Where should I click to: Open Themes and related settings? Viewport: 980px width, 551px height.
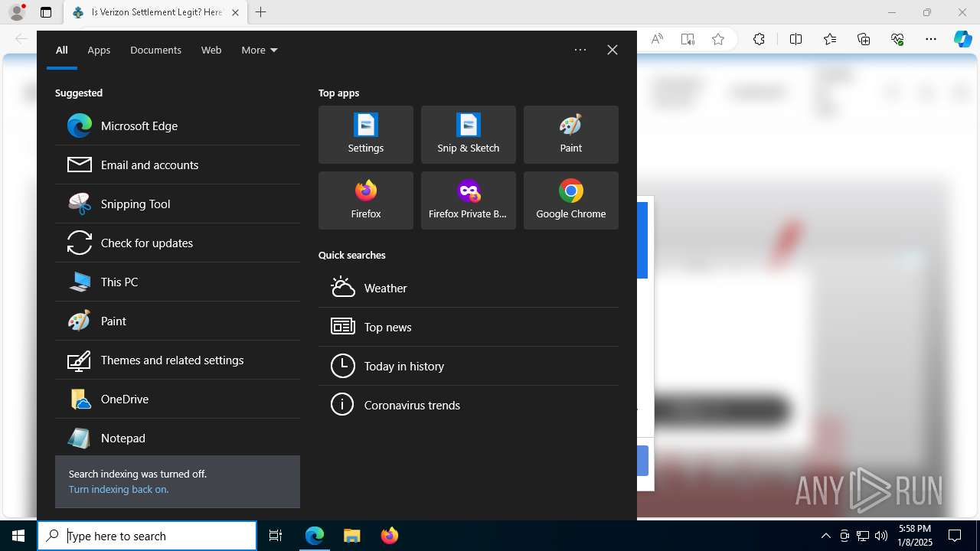click(x=178, y=360)
